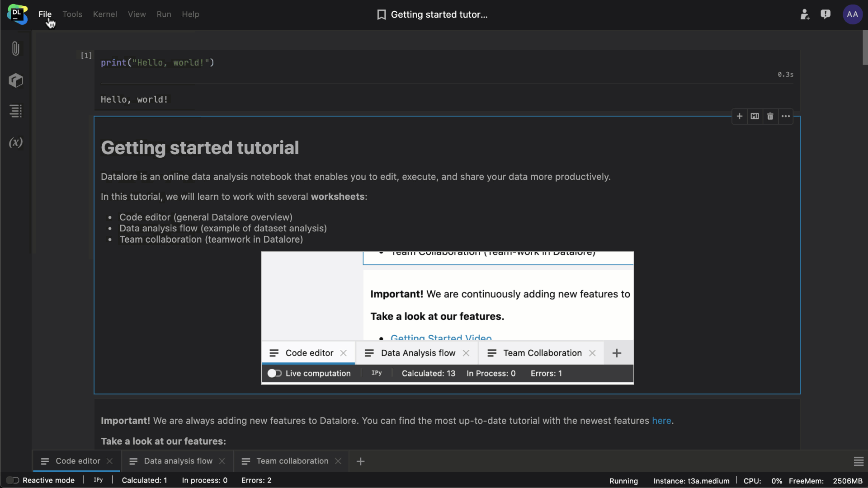Click the Extensions/plugins sidebar icon
The width and height of the screenshot is (868, 488).
coord(16,80)
